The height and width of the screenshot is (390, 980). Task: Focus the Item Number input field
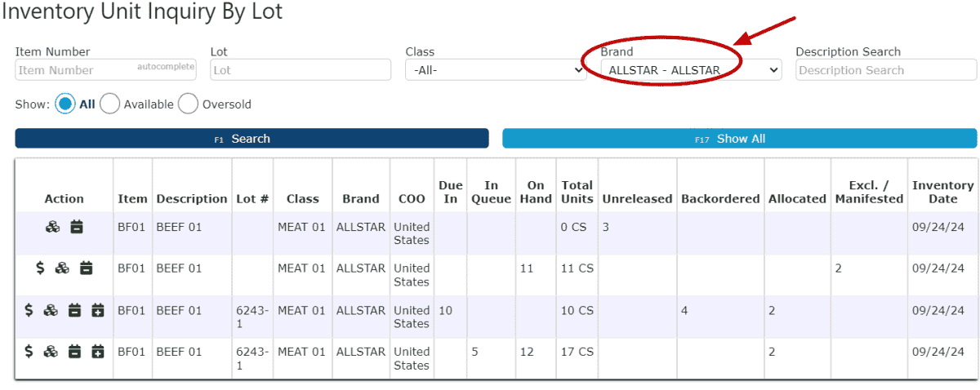click(x=106, y=70)
